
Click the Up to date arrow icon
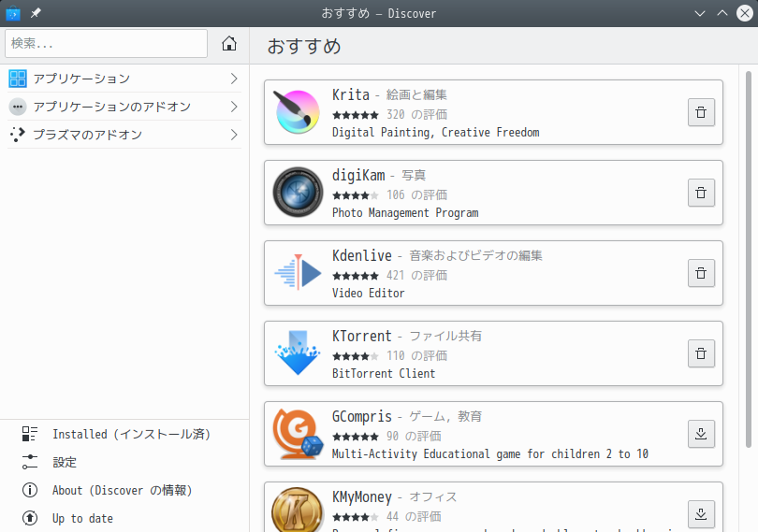pyautogui.click(x=30, y=518)
